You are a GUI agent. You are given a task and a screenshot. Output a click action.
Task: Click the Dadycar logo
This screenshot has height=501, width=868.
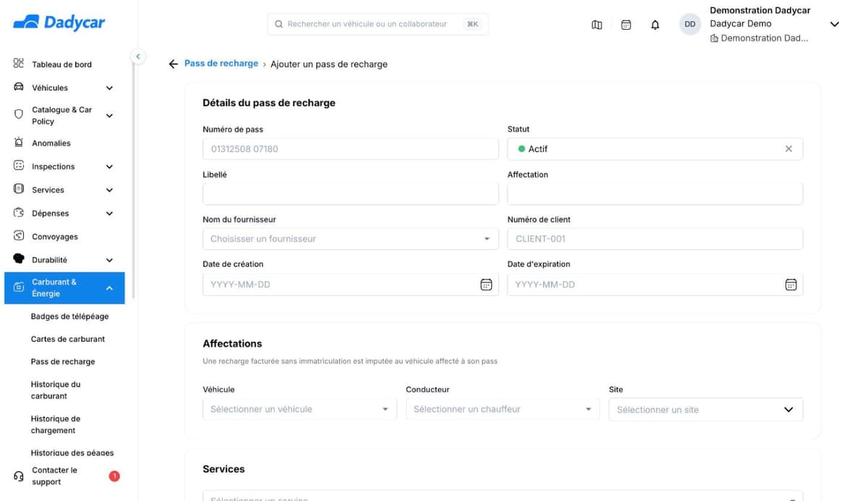(59, 22)
